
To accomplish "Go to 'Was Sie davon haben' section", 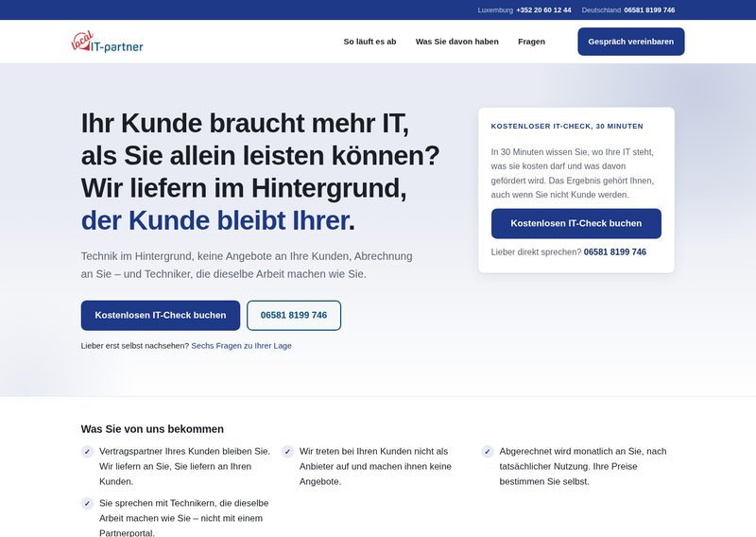I will pyautogui.click(x=457, y=42).
